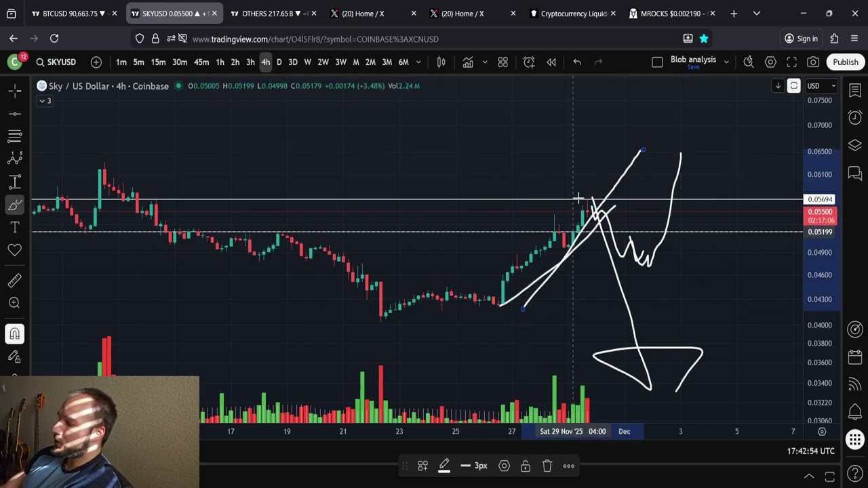Screen dimensions: 868x488
Task: Select the trend line tool
Action: 14,113
